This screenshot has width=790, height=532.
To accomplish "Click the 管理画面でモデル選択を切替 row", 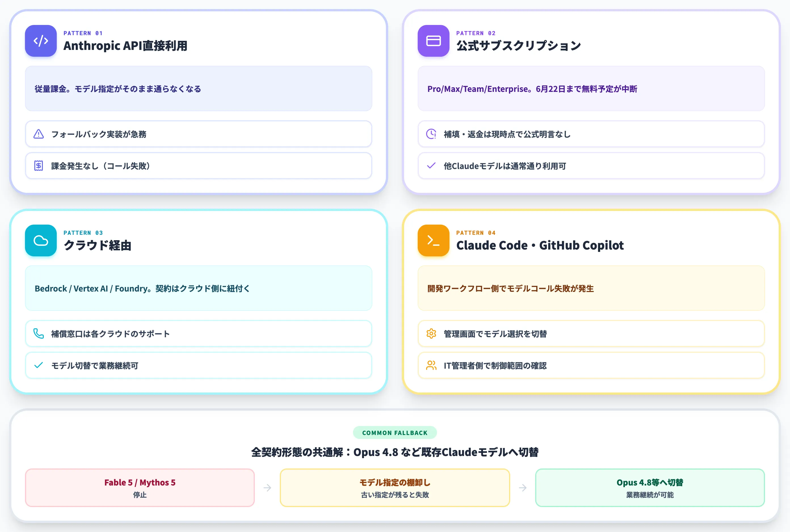I will tap(591, 333).
